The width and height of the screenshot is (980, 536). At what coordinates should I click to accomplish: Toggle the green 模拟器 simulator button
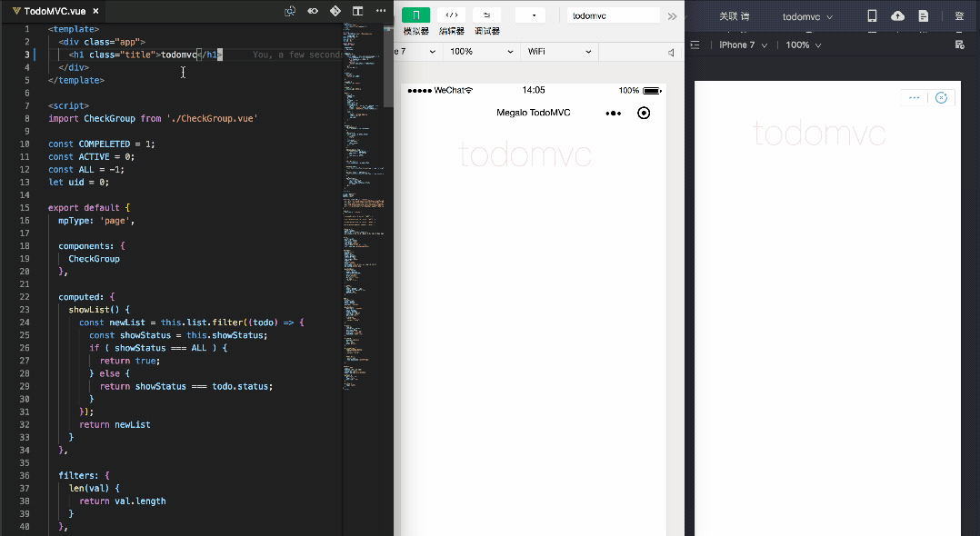(x=415, y=15)
